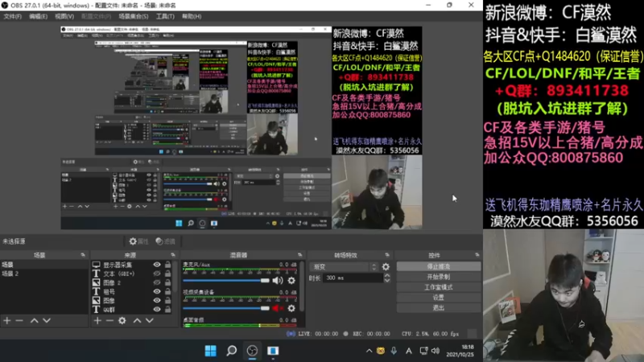Open the 帮助(H) menu
Viewport: 644px width, 362px height.
click(192, 16)
